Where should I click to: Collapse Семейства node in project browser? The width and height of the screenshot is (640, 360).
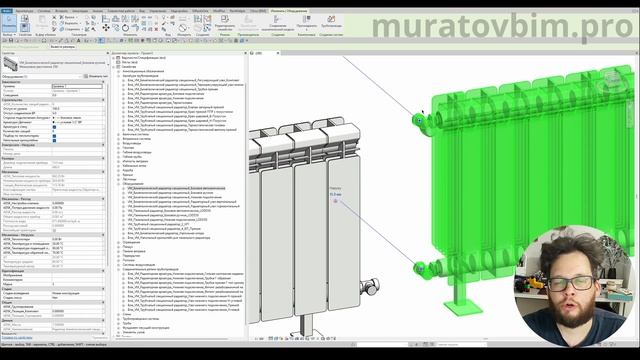114,67
